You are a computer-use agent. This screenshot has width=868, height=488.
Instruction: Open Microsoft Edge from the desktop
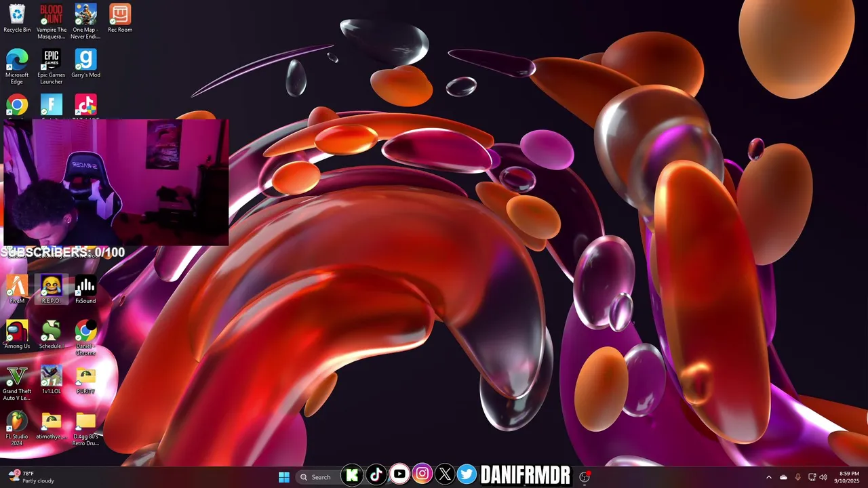click(x=17, y=66)
